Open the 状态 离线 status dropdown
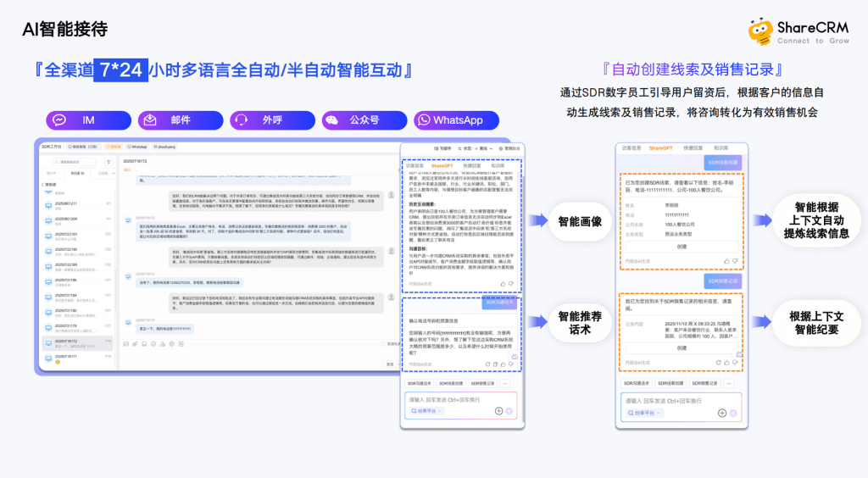Viewport: 868px width, 478px height. pyautogui.click(x=475, y=148)
